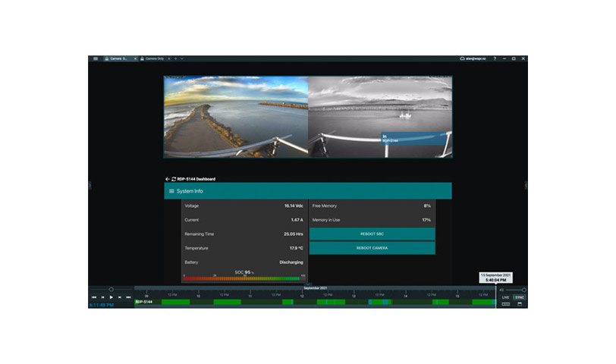This screenshot has height=364, width=616.
Task: Open the help question mark
Action: [495, 58]
